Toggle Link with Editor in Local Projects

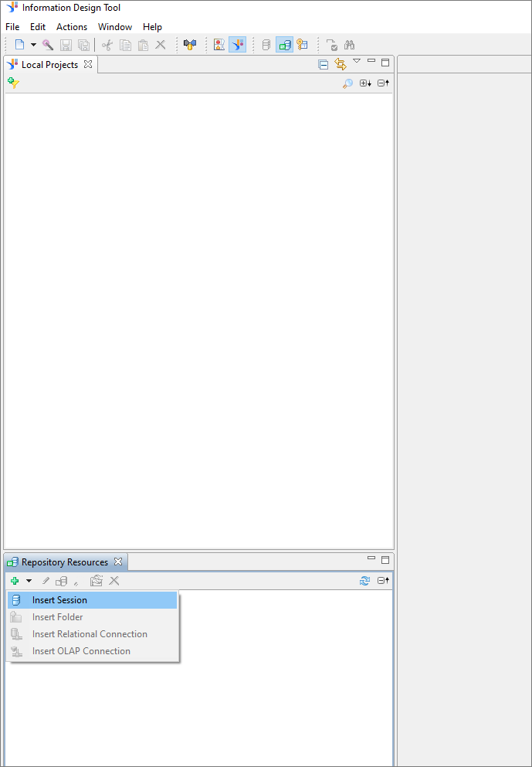click(x=340, y=65)
